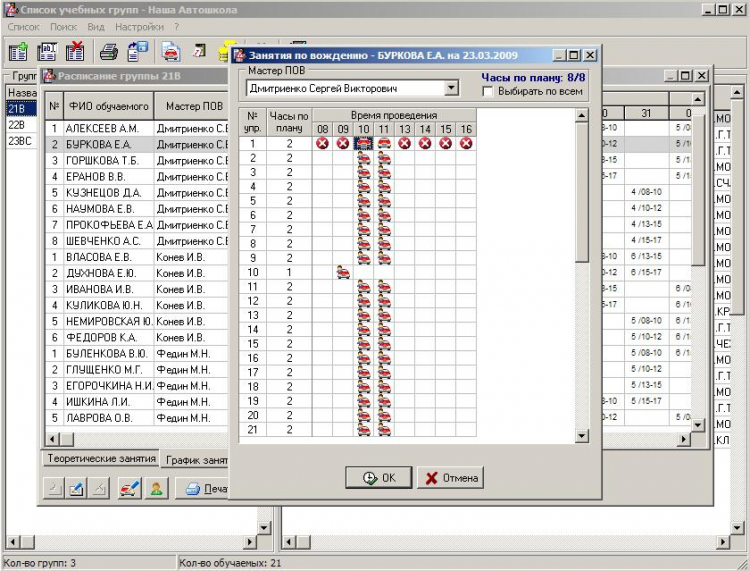Select student ГОРШКОВА Т.Б. row
Viewport: 750px width, 571px height.
[x=137, y=160]
